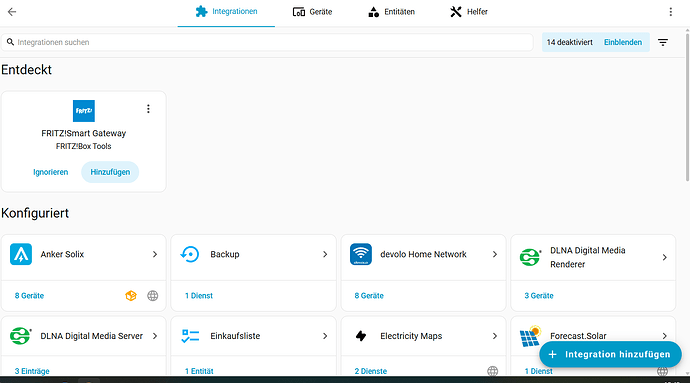
Task: Open Electricity Maps 2 Dienste link
Action: tap(371, 371)
